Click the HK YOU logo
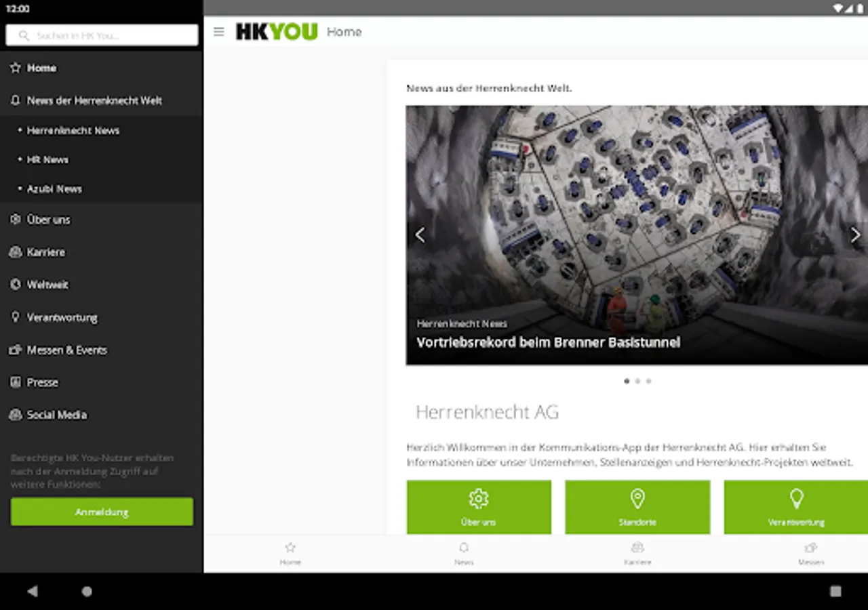The image size is (868, 610). coord(277,32)
